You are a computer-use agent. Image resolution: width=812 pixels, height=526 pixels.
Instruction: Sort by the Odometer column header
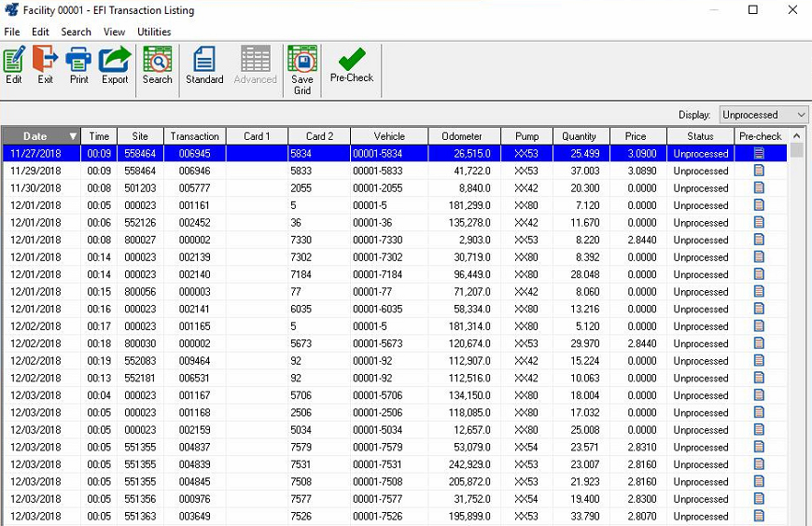coord(462,136)
